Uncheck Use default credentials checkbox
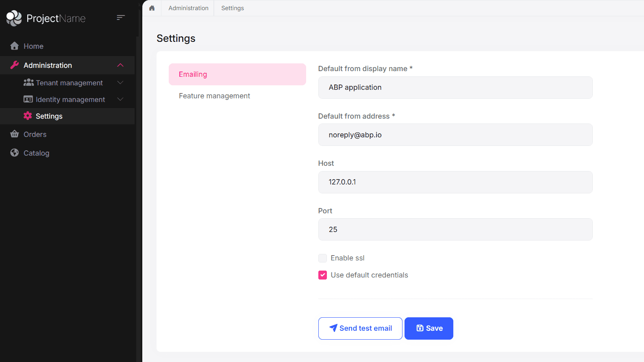 [322, 275]
